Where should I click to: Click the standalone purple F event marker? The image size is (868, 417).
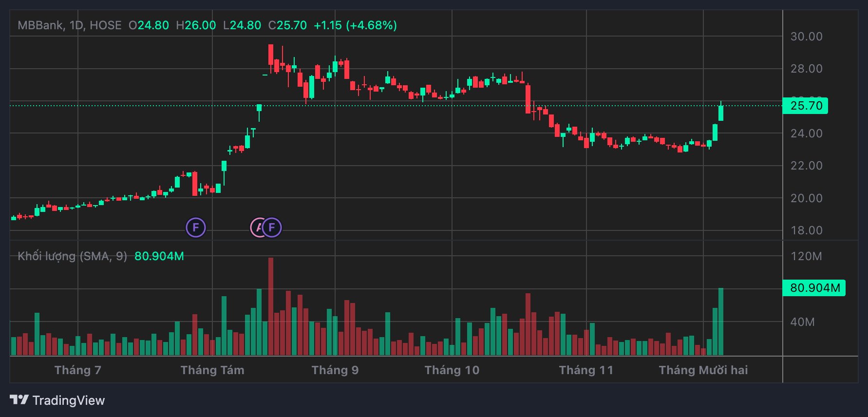(196, 227)
